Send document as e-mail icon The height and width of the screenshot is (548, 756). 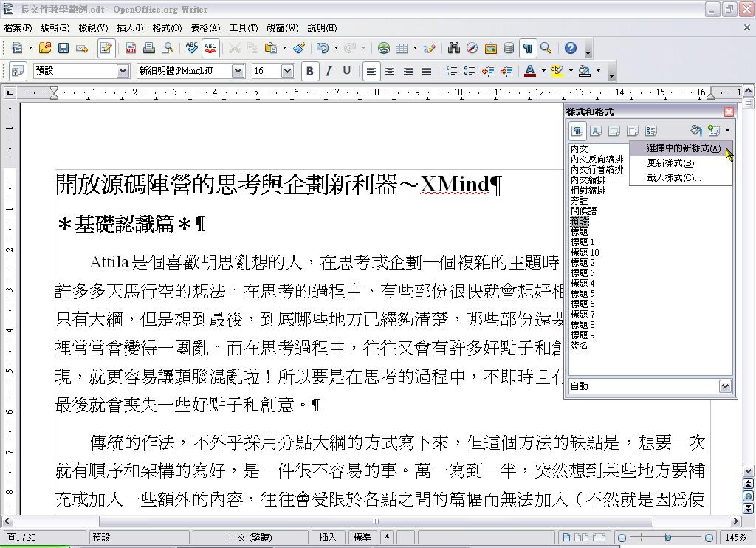81,48
